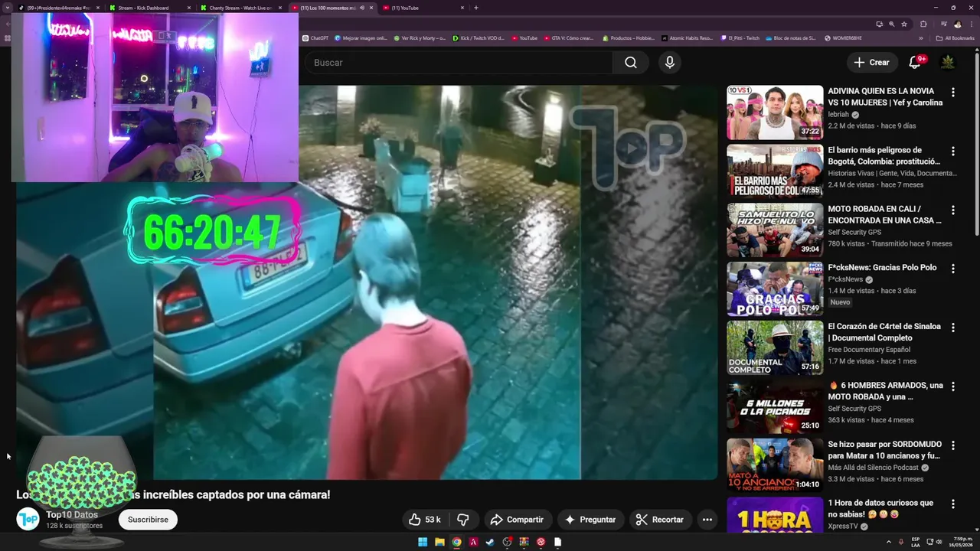Open browser extensions puzzle icon
This screenshot has height=551, width=980.
point(923,24)
